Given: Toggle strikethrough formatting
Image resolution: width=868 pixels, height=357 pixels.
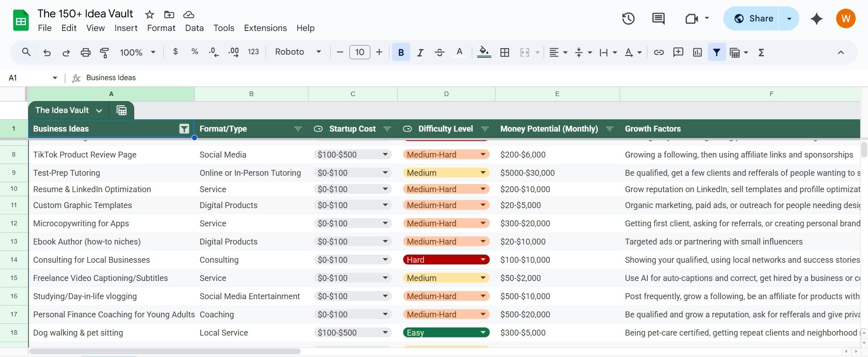Looking at the screenshot, I should [439, 52].
